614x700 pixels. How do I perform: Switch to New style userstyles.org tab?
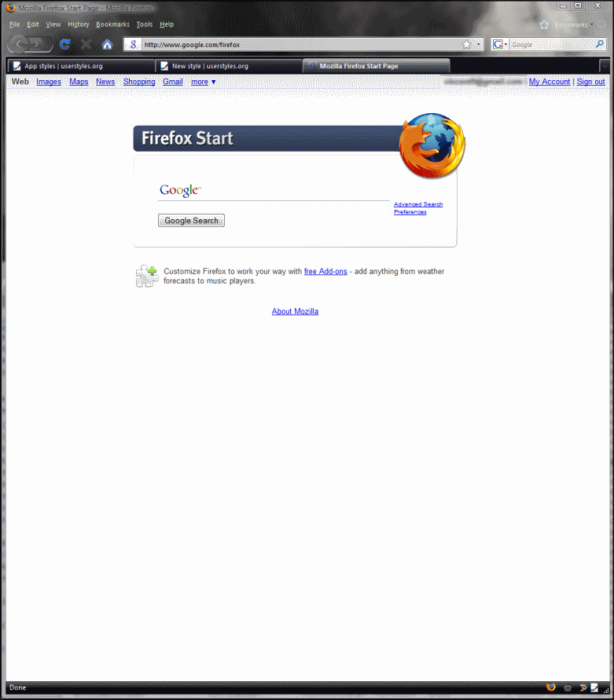(x=229, y=66)
